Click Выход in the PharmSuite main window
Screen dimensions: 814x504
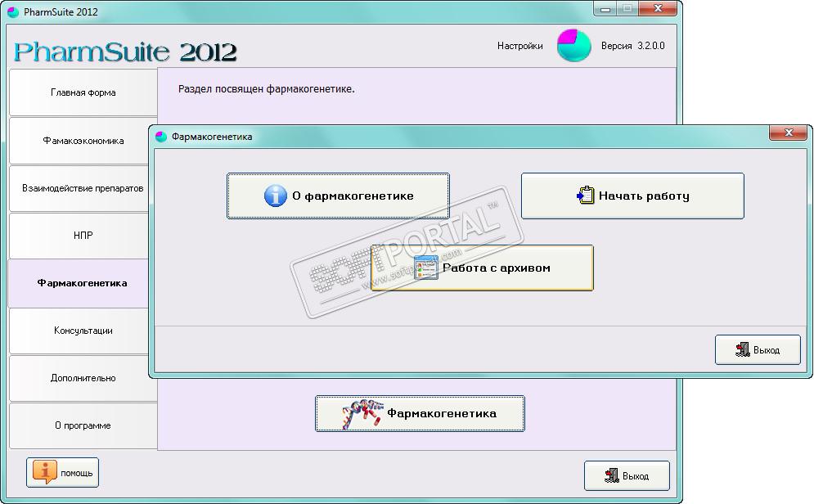click(627, 475)
